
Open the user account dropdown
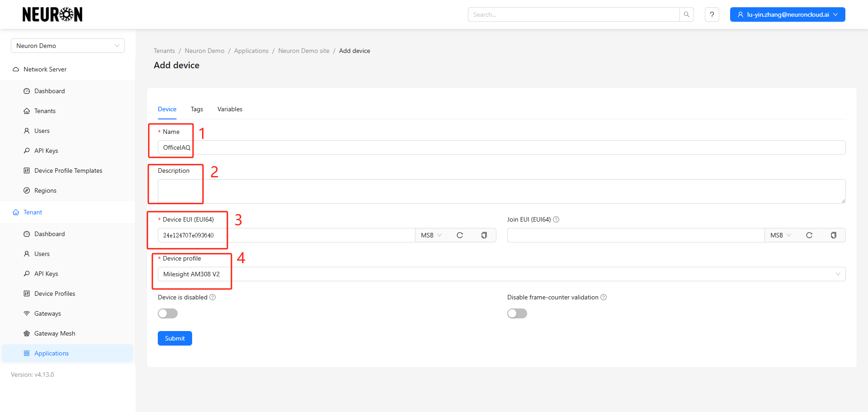pos(788,14)
